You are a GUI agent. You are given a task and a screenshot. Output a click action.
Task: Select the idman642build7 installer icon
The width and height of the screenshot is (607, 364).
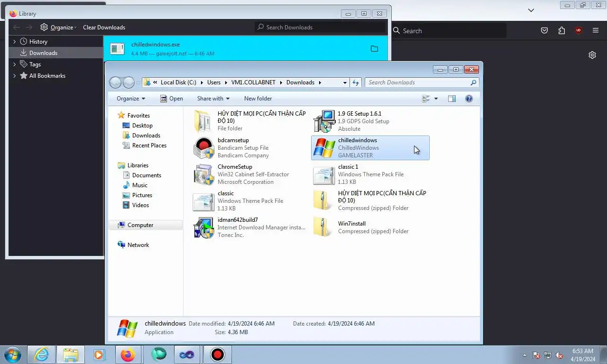(x=204, y=227)
